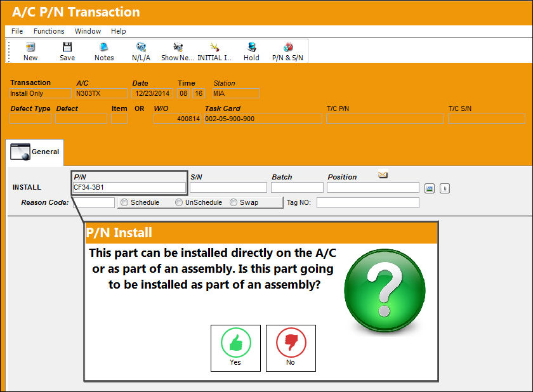Image resolution: width=533 pixels, height=392 pixels.
Task: Click the Hold toolbar icon
Action: click(251, 47)
